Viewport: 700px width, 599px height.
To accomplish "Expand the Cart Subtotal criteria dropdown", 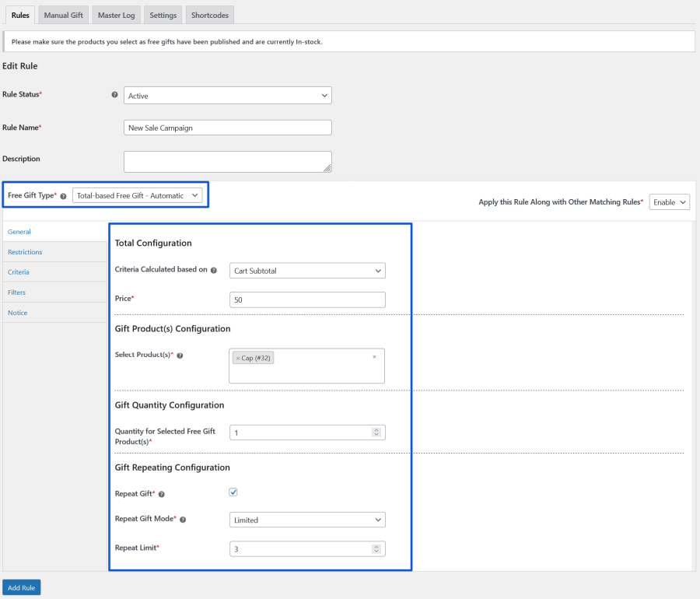I will 307,271.
